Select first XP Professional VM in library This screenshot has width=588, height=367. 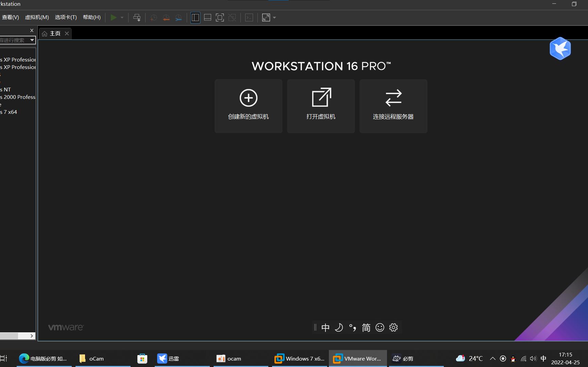[18, 59]
